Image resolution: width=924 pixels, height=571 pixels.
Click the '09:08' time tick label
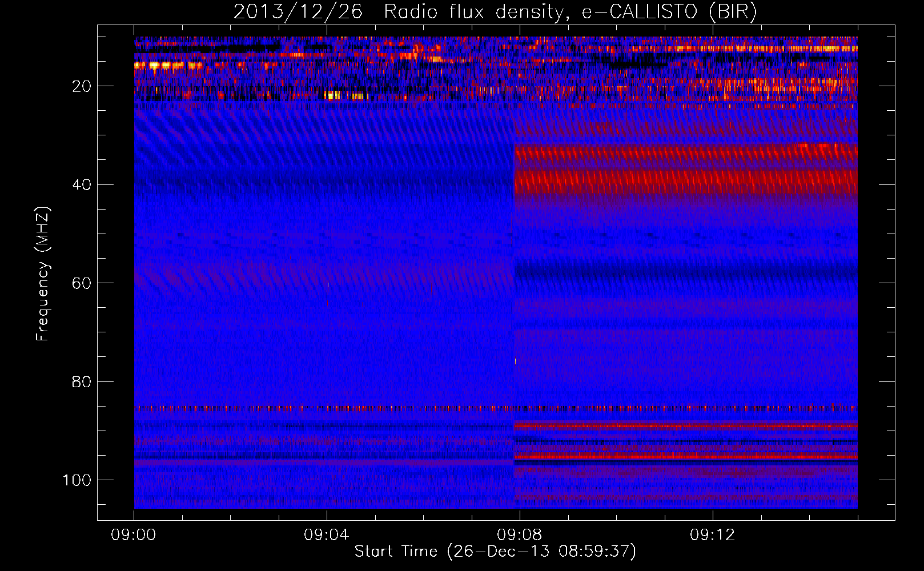coord(520,535)
